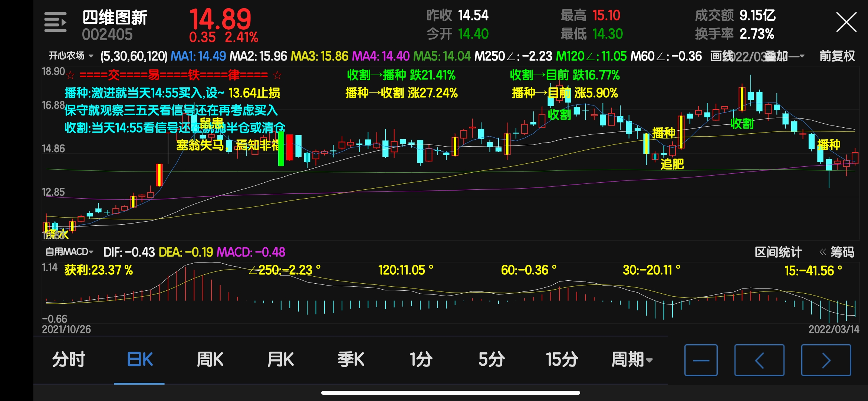Viewport: 868px width, 401px height.
Task: Switch to the 1分 one-minute chart
Action: point(421,359)
